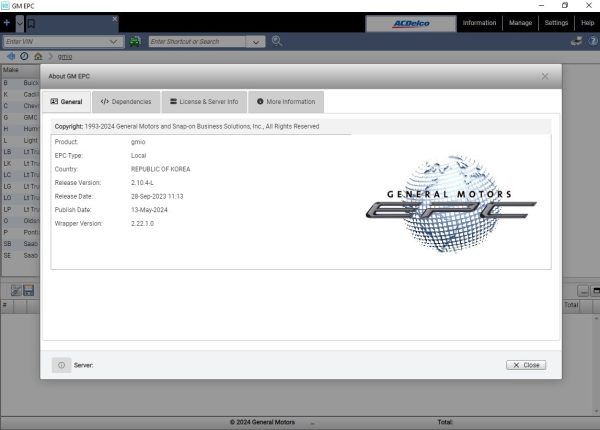Go to home icon in breadcrumb

tap(38, 57)
